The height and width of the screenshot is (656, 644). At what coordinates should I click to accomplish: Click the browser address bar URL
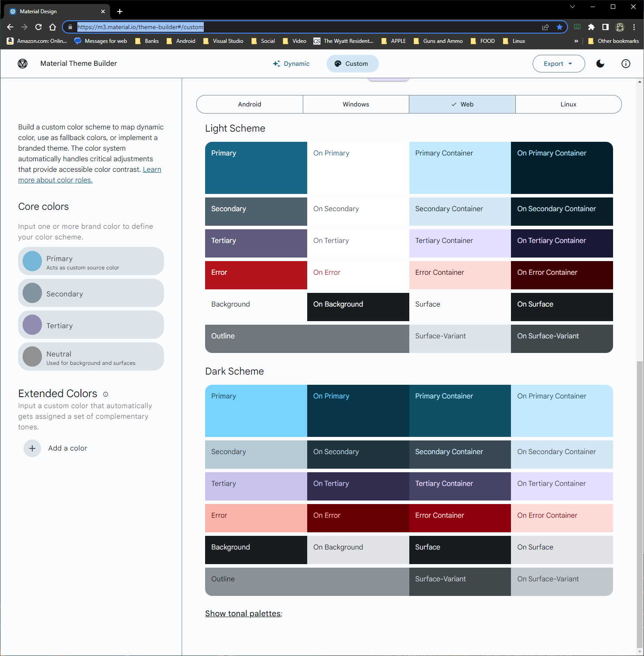point(141,27)
